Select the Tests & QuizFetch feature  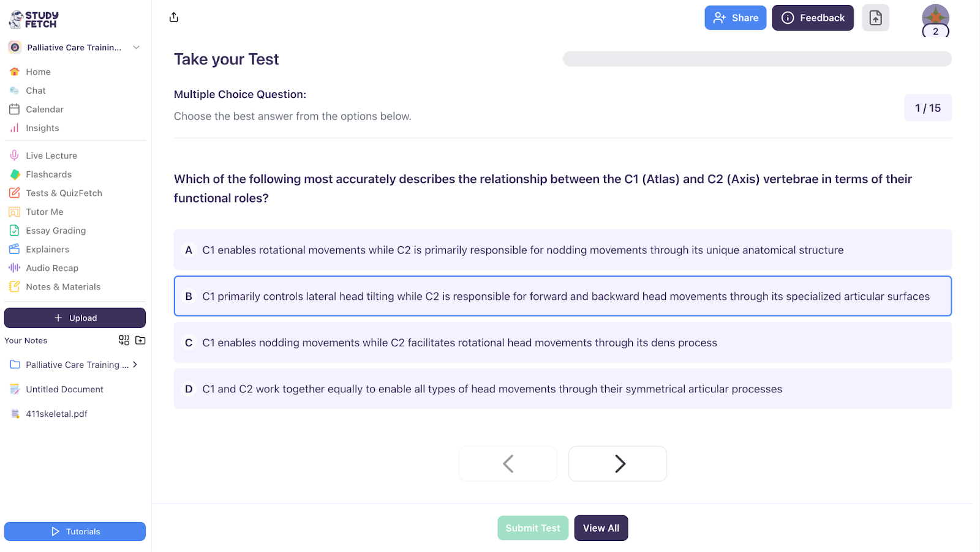point(64,193)
